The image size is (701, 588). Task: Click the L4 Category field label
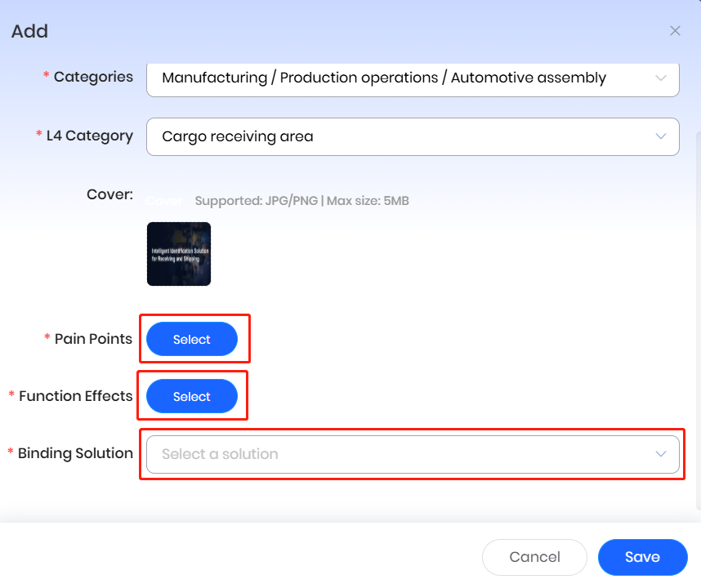point(89,136)
